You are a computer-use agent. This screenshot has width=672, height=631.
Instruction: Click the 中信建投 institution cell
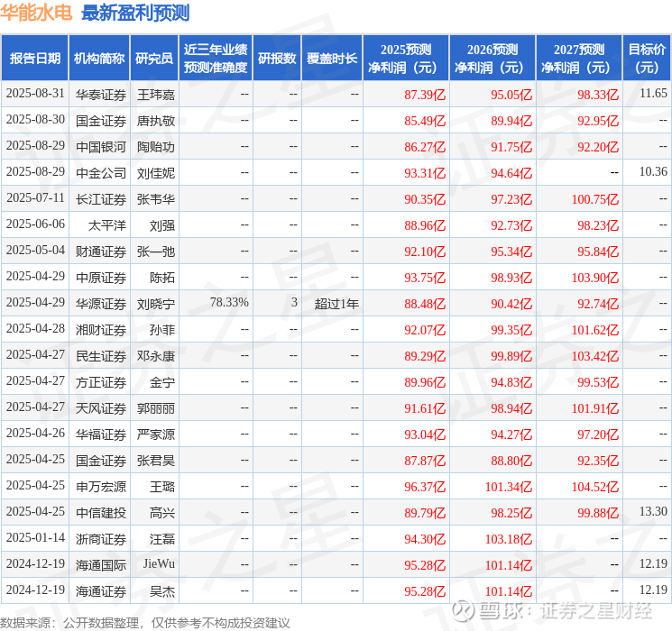pyautogui.click(x=101, y=513)
